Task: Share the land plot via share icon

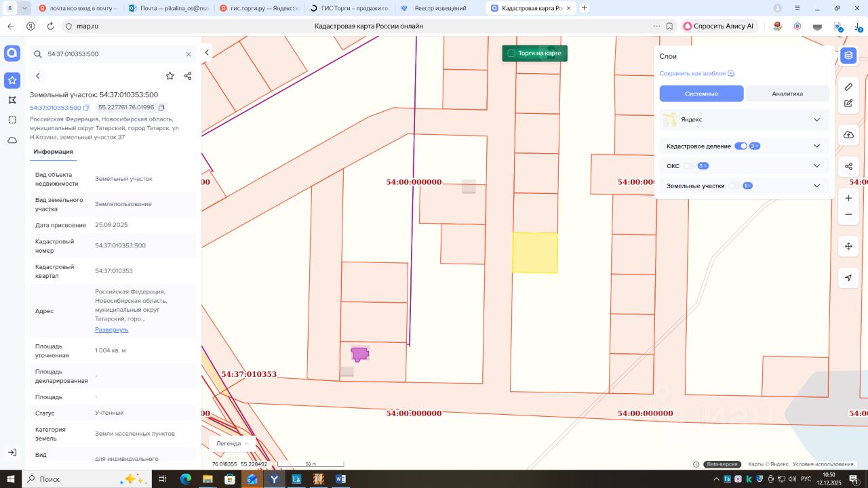Action: 188,76
